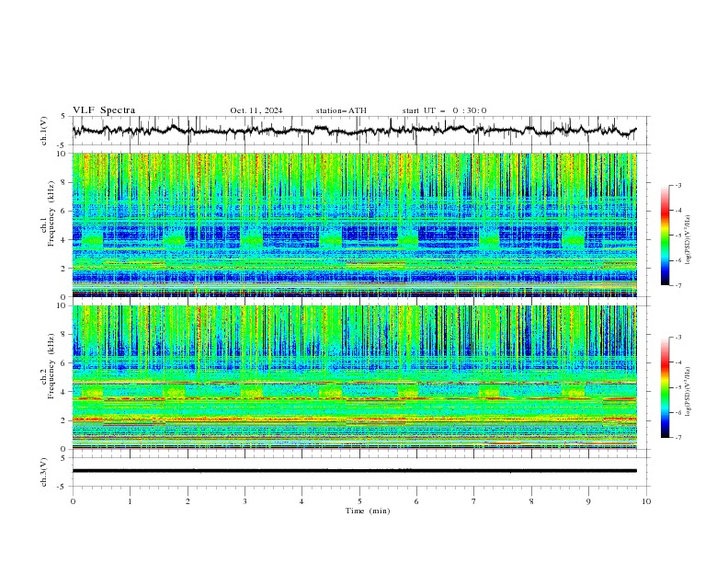Click time axis tick label '5'
The width and height of the screenshot is (728, 563).
(x=359, y=501)
